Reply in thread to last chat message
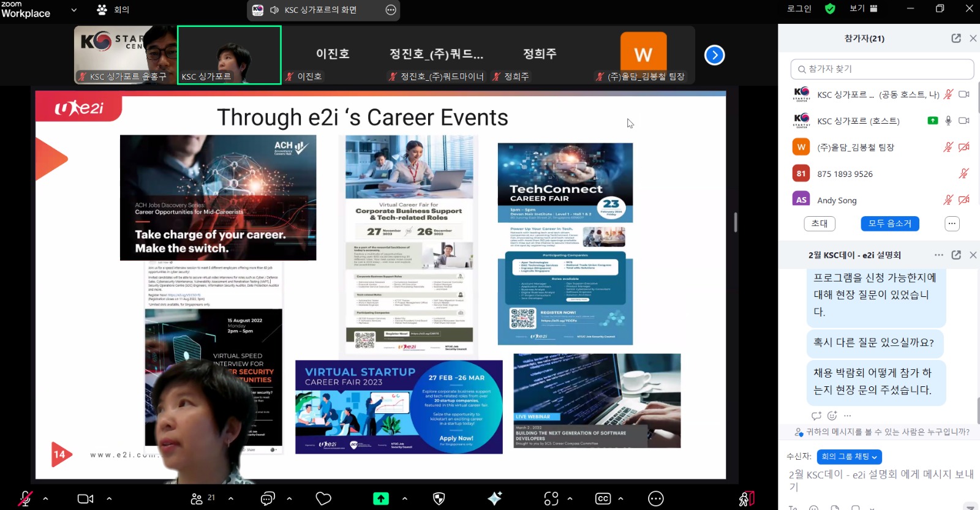 tap(816, 416)
